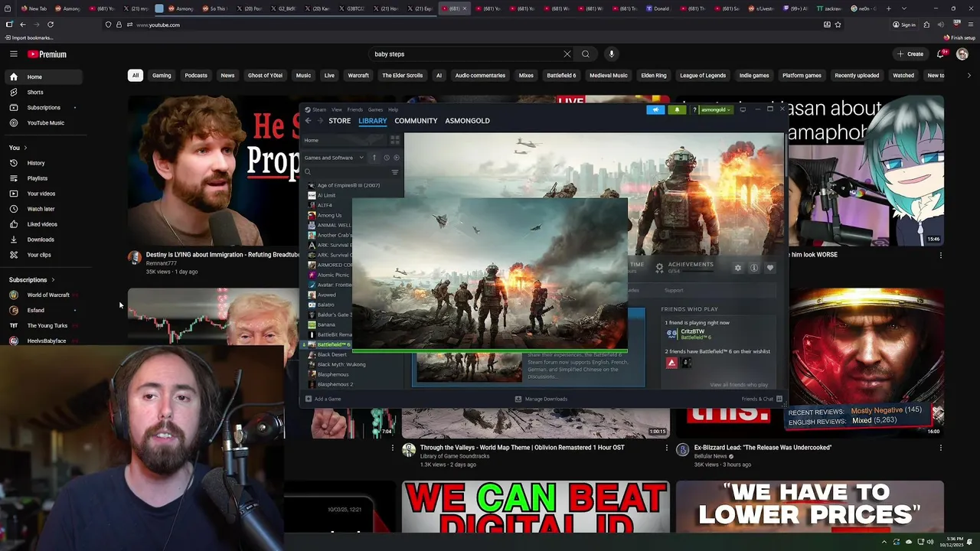Select the Elden Ring filter chip
Screen dimensions: 980x551
pyautogui.click(x=654, y=76)
